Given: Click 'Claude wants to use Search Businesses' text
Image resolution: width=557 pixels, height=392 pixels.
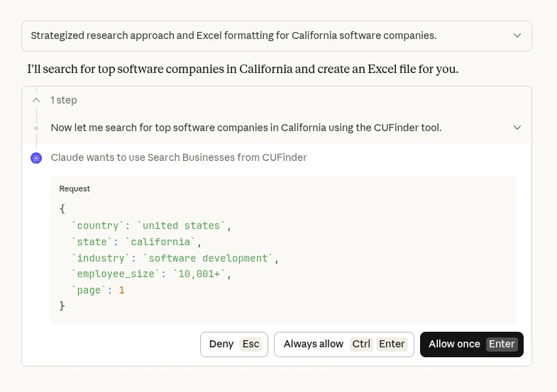Looking at the screenshot, I should 179,157.
